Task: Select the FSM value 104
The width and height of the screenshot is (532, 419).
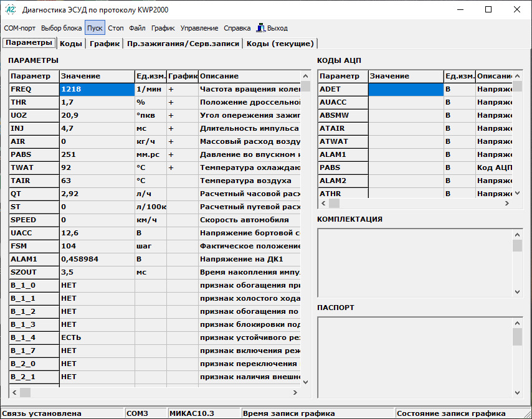Action: pyautogui.click(x=97, y=246)
